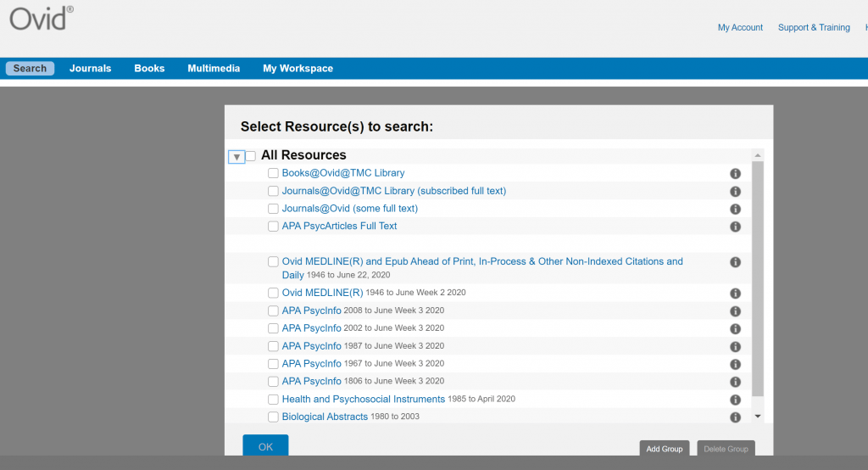Open APA PsycArticles Full Text link
This screenshot has width=868, height=470.
point(339,227)
